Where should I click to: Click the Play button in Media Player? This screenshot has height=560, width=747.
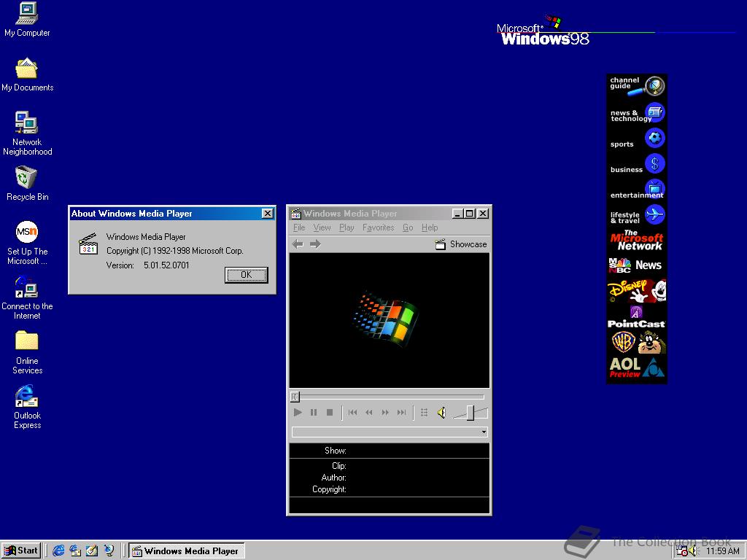coord(298,413)
